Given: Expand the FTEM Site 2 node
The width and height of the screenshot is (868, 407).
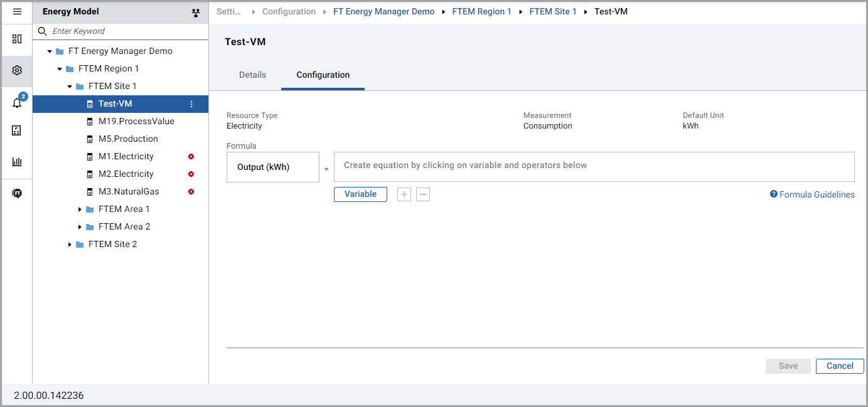Looking at the screenshot, I should pos(70,245).
